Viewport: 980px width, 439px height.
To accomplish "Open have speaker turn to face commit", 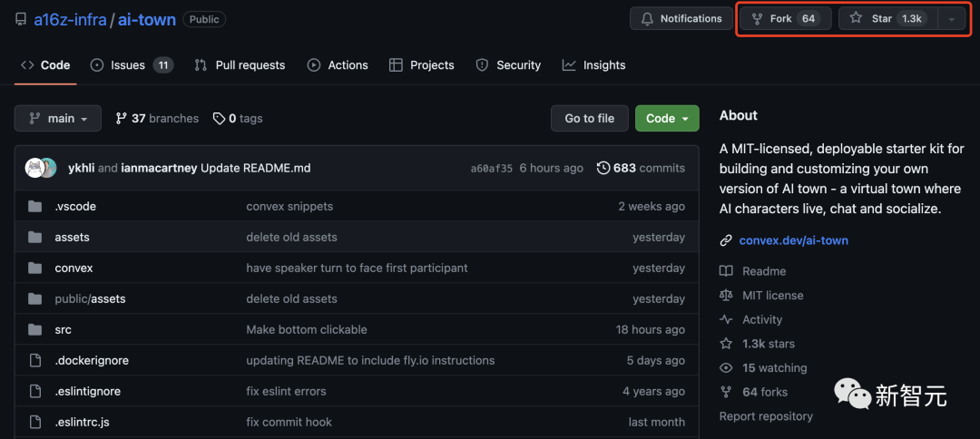I will [357, 268].
